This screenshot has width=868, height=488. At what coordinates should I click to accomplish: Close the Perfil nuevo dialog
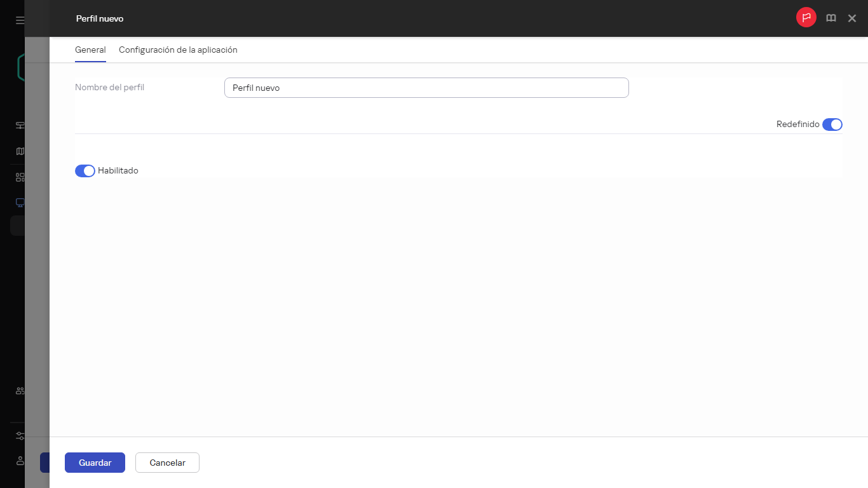point(851,18)
